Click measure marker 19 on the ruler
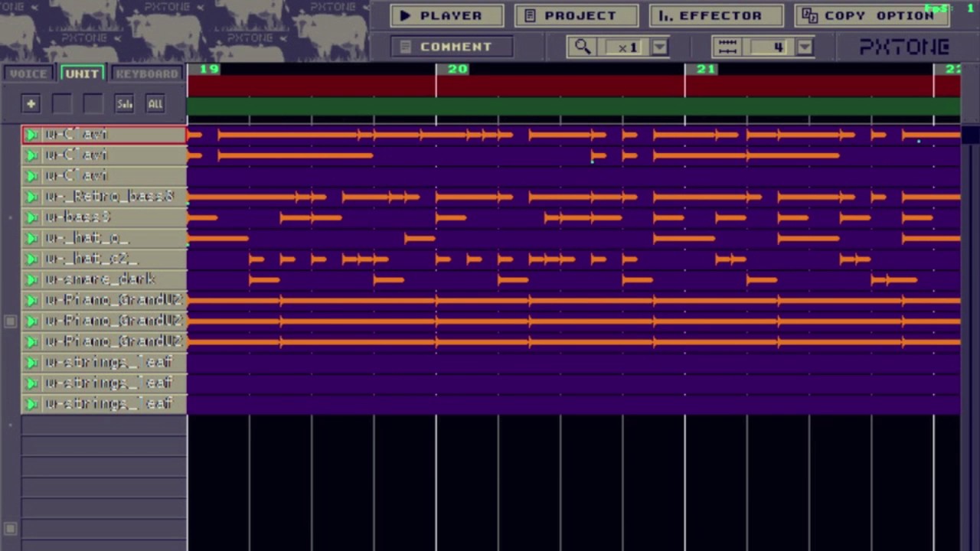 click(x=209, y=69)
